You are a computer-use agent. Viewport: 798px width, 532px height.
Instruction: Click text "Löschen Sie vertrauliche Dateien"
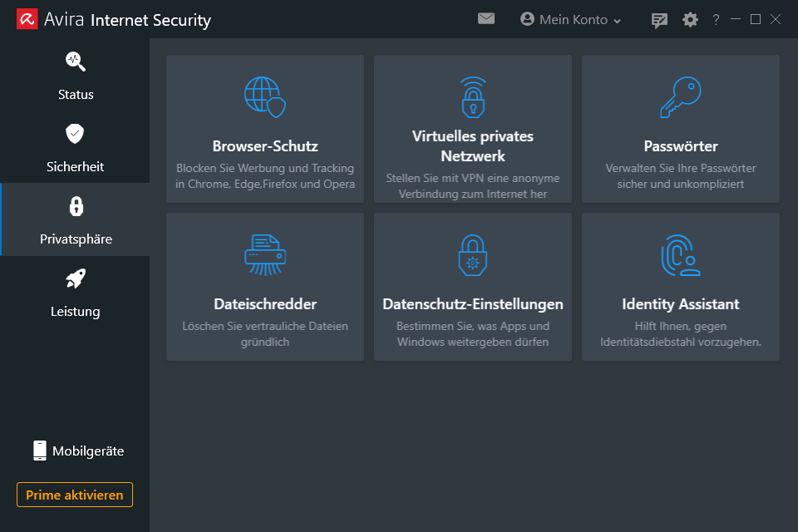[265, 326]
